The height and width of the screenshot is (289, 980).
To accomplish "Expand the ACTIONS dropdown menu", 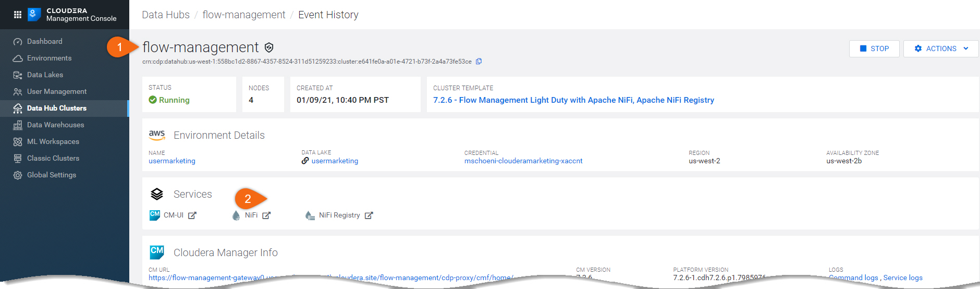I will tap(941, 49).
